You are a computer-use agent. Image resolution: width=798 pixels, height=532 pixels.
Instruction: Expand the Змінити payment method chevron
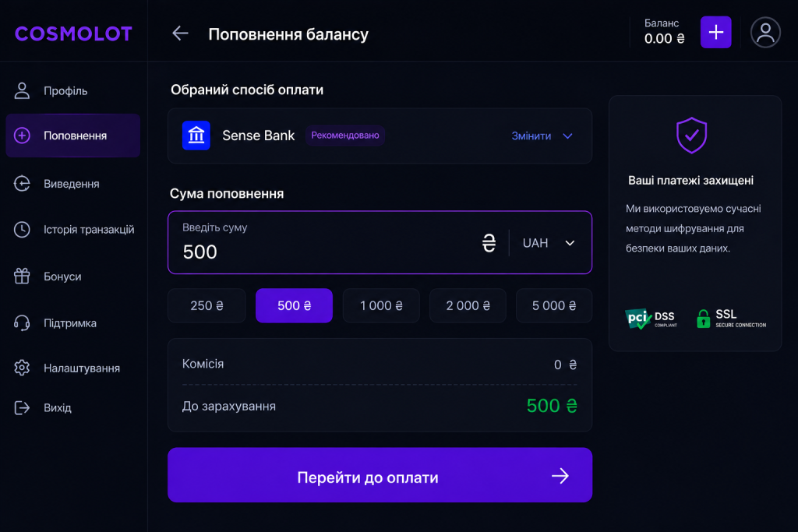pyautogui.click(x=567, y=136)
